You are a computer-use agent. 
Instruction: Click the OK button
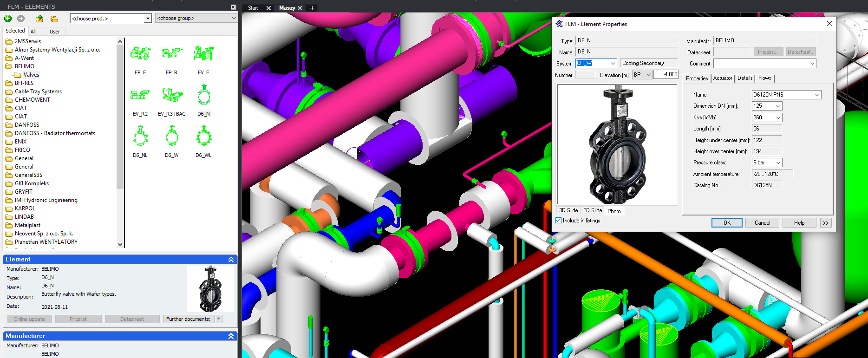[x=726, y=223]
